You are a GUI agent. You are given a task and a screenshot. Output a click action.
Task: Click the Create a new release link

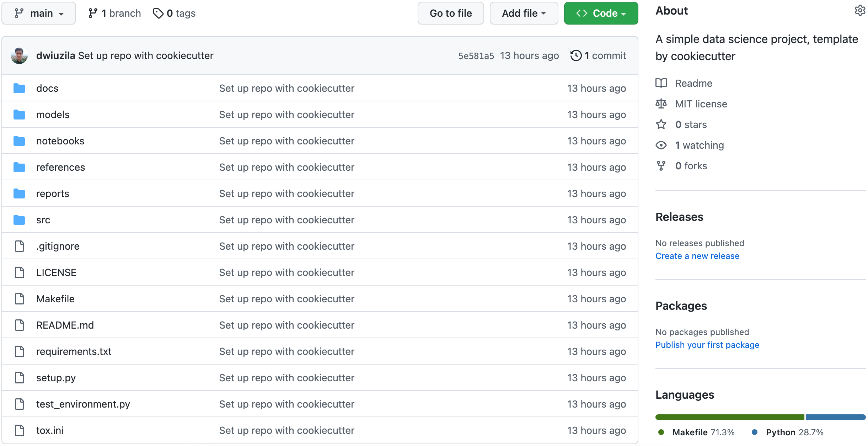[697, 256]
